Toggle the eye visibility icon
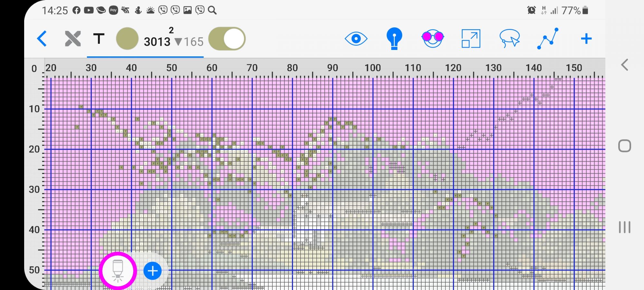The image size is (644, 290). point(356,39)
